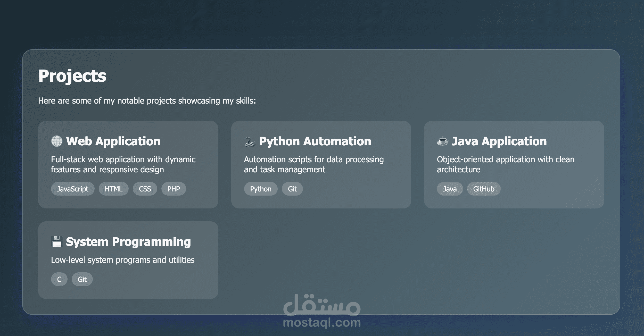644x336 pixels.
Task: Select the HTML tag chip
Action: [113, 189]
